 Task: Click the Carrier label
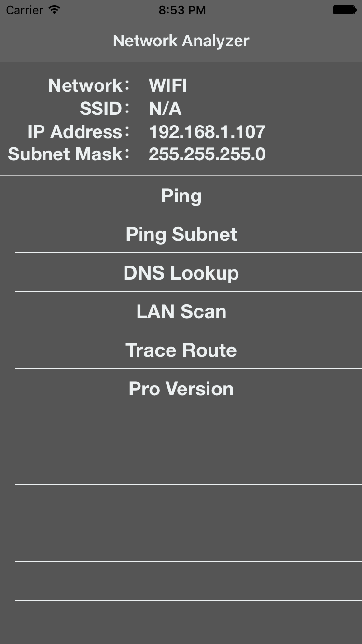click(24, 10)
